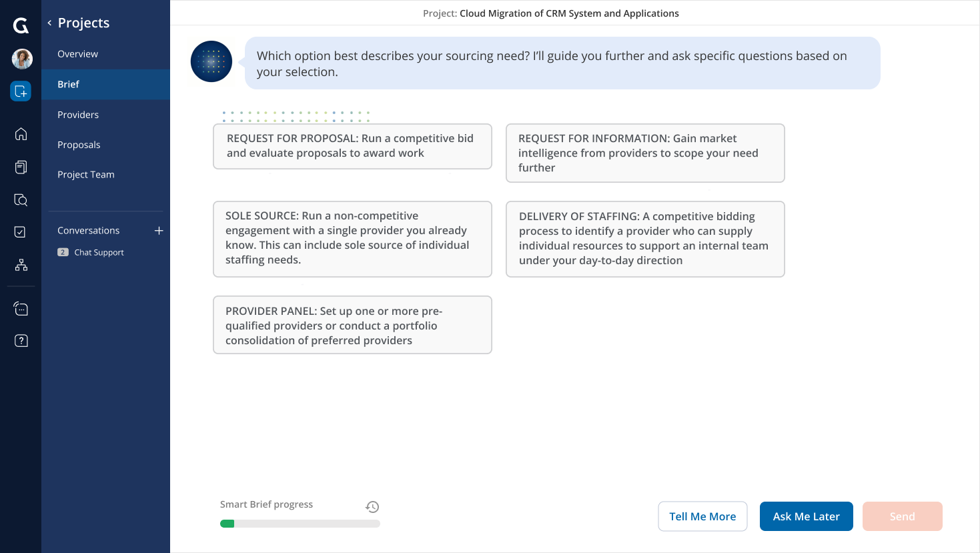This screenshot has height=553, width=980.
Task: Click the G logo at top left
Action: coord(20,25)
